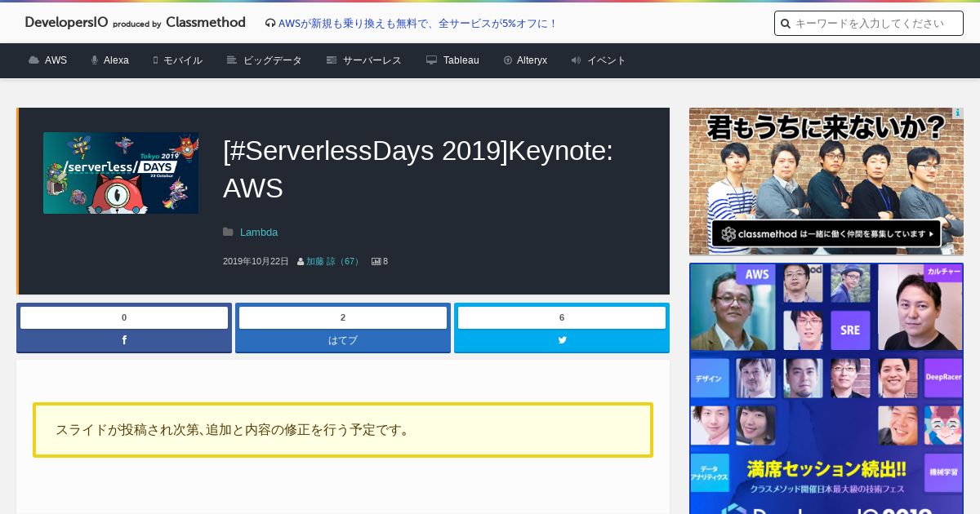Image resolution: width=980 pixels, height=514 pixels.
Task: Click the Twitter share count 6
Action: (562, 317)
